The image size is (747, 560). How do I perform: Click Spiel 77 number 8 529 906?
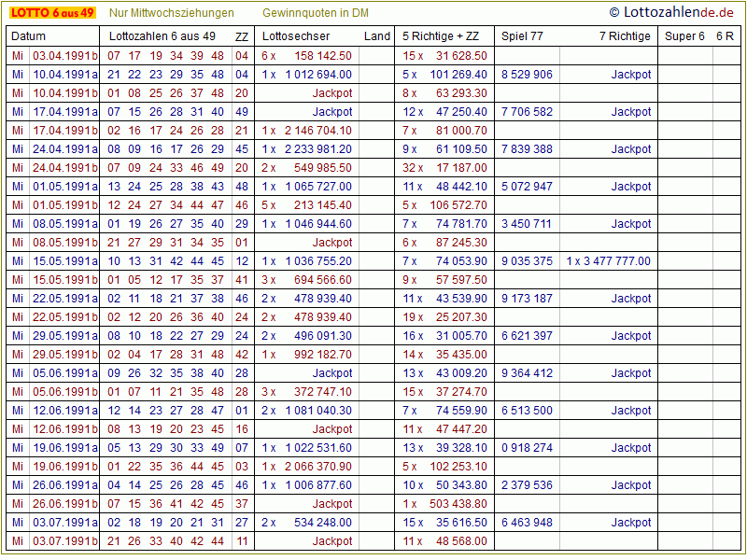point(527,75)
